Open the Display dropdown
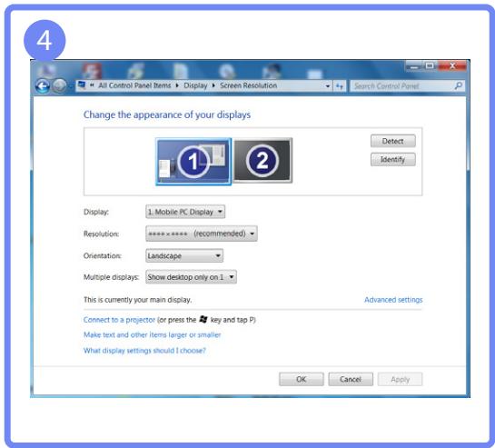This screenshot has height=448, width=495. coord(185,212)
